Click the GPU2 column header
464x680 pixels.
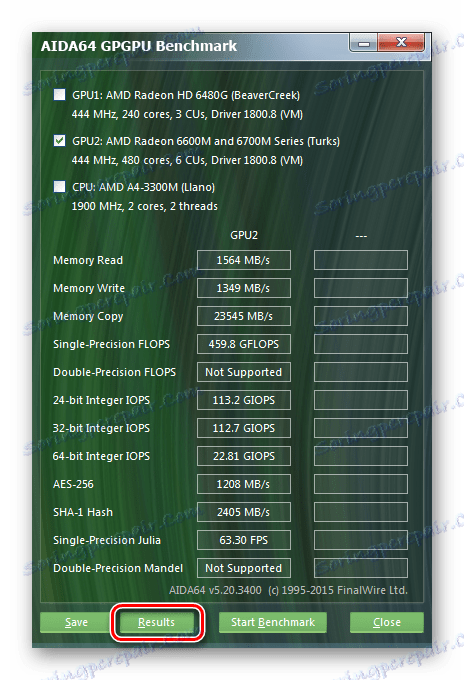click(244, 235)
